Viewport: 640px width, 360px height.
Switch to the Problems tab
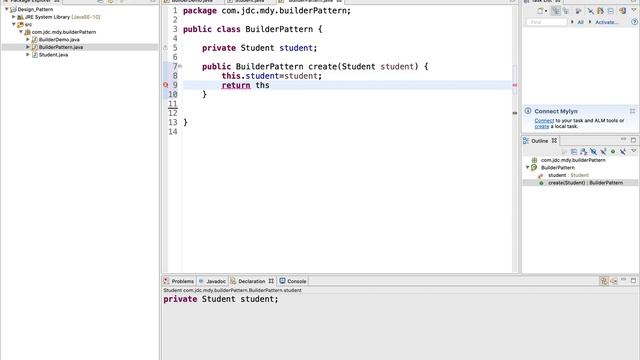tap(179, 281)
